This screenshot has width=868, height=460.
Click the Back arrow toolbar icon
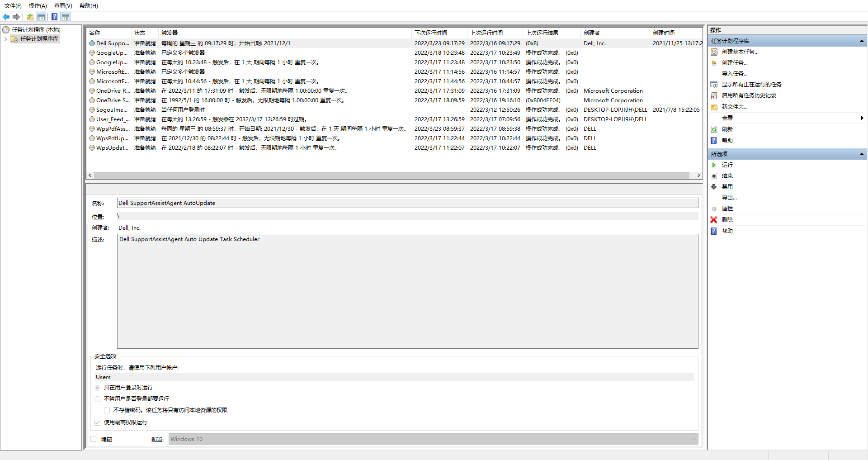6,17
